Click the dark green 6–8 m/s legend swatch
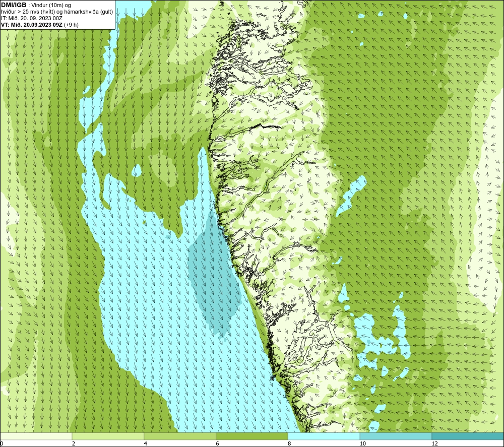 tap(252, 436)
